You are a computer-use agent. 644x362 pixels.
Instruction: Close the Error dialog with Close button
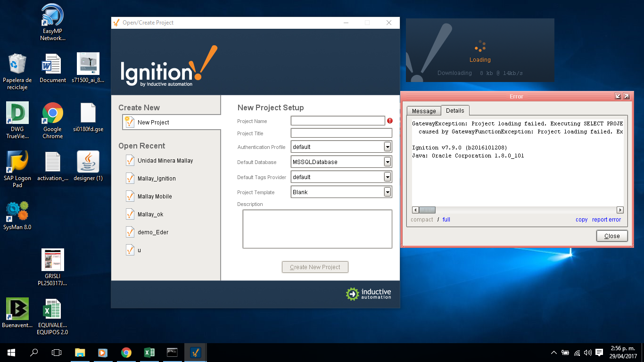pyautogui.click(x=612, y=236)
